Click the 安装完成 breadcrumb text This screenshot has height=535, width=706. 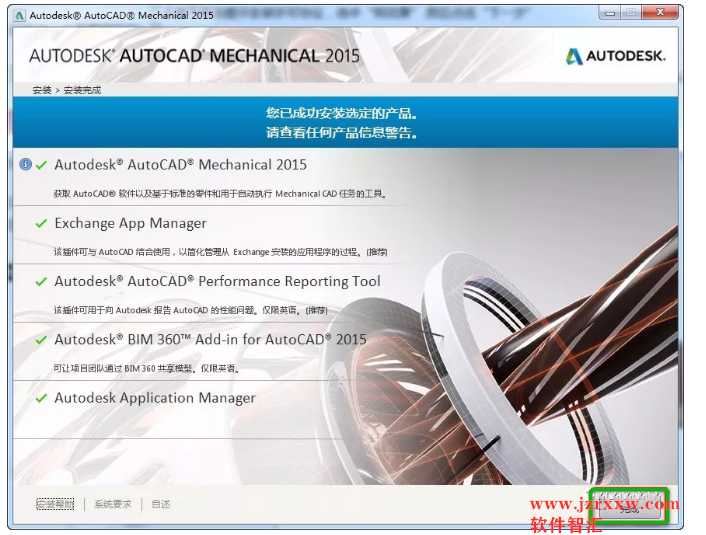click(82, 90)
